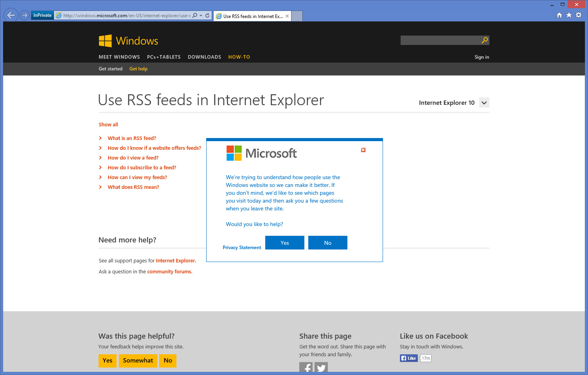Viewport: 588px width, 375px height.
Task: Click the Facebook Like button
Action: point(409,358)
